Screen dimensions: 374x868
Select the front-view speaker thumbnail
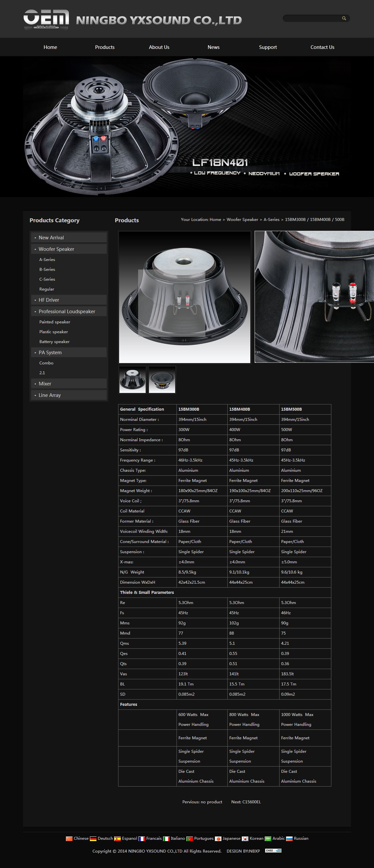[162, 380]
